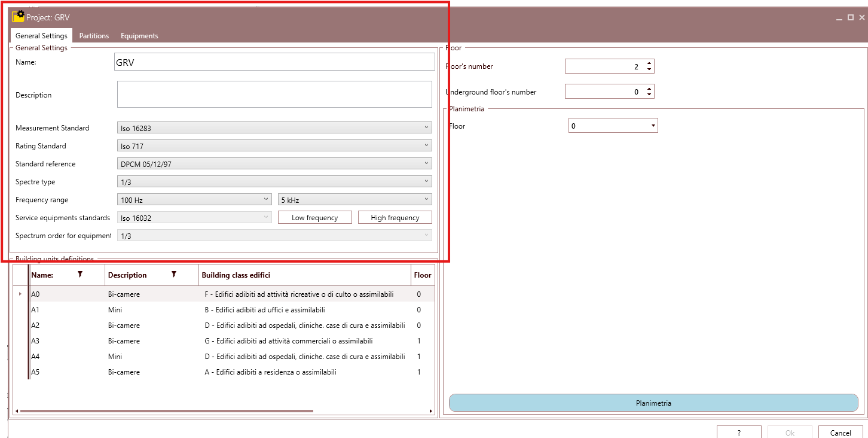
Task: Click the Planimetria button
Action: pos(653,403)
